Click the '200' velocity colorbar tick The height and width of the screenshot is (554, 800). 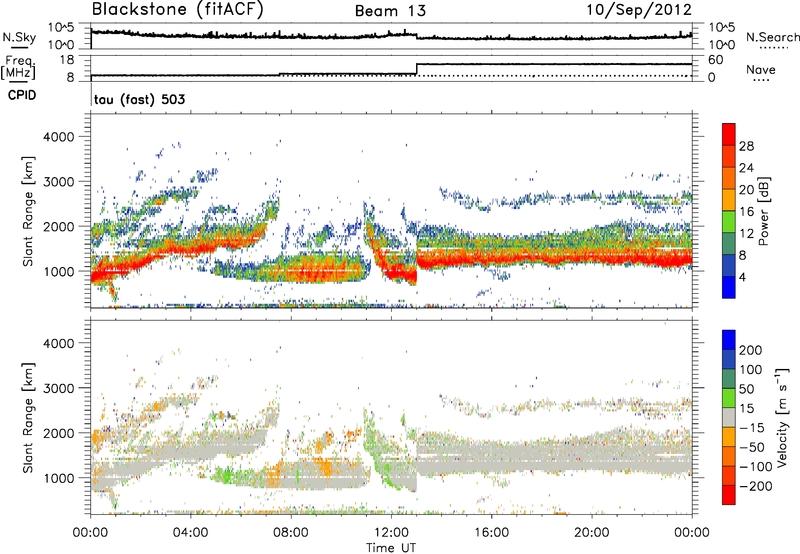(751, 350)
